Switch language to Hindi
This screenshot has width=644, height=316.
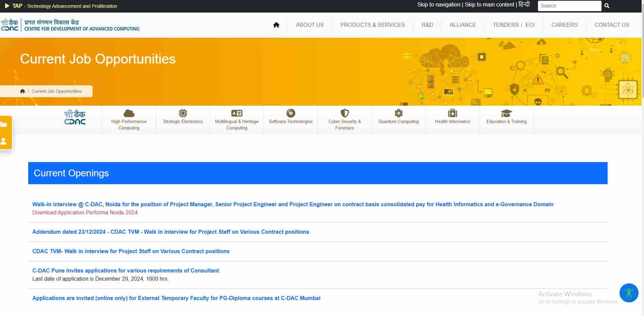pyautogui.click(x=524, y=4)
